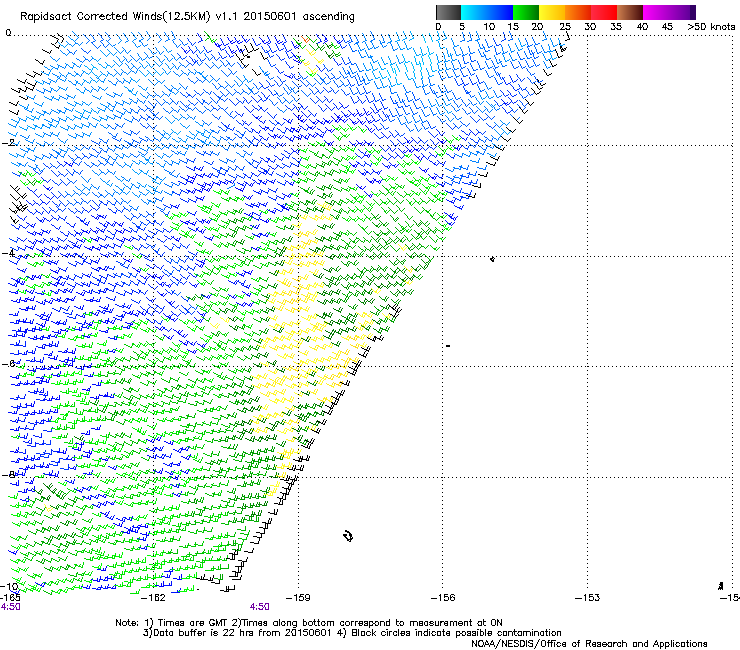
Task: Click the '25' label under the color bar
Action: click(565, 27)
